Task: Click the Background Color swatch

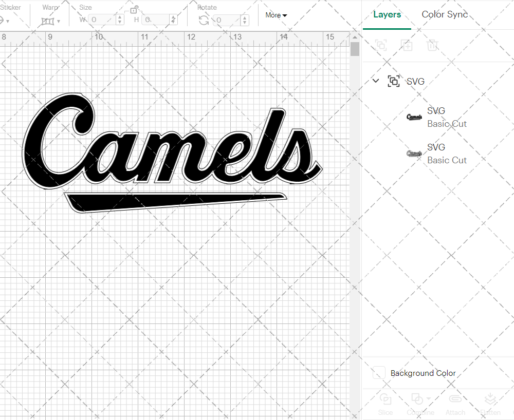Action: pos(378,373)
